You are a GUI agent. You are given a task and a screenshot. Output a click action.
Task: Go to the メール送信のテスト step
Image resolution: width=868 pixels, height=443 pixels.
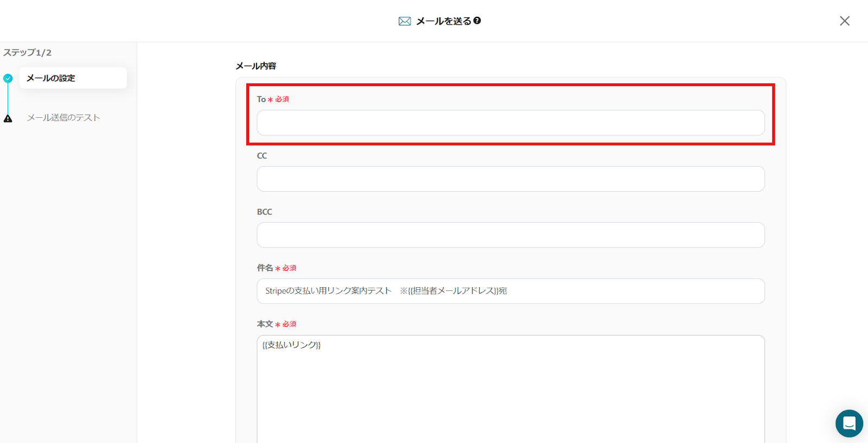[x=63, y=118]
